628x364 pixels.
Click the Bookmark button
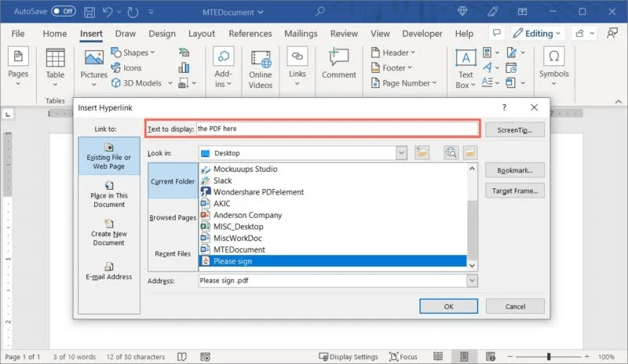point(515,170)
